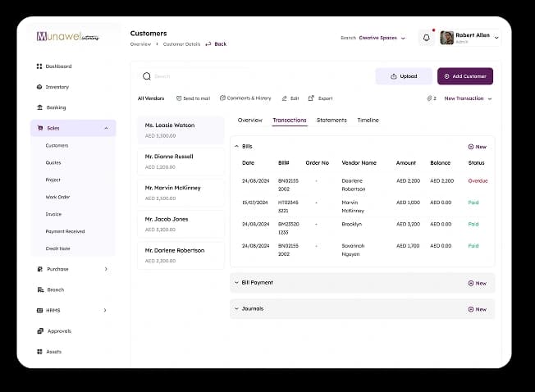The width and height of the screenshot is (535, 392).
Task: Open Quotes under Sales menu
Action: point(53,162)
